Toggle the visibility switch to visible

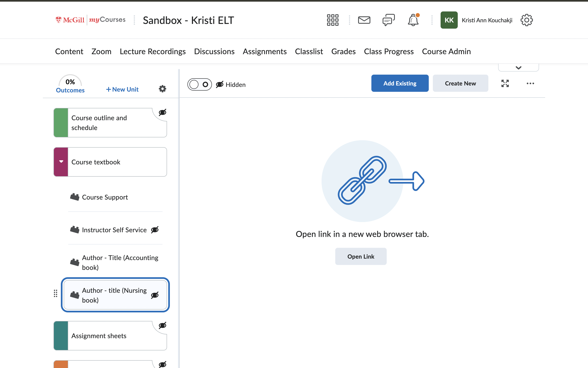[199, 84]
